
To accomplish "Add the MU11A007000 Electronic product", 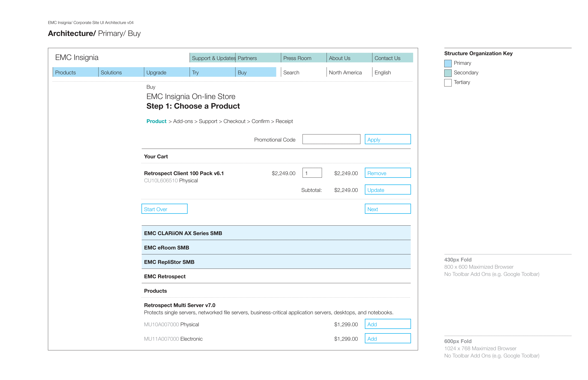I will coord(388,338).
